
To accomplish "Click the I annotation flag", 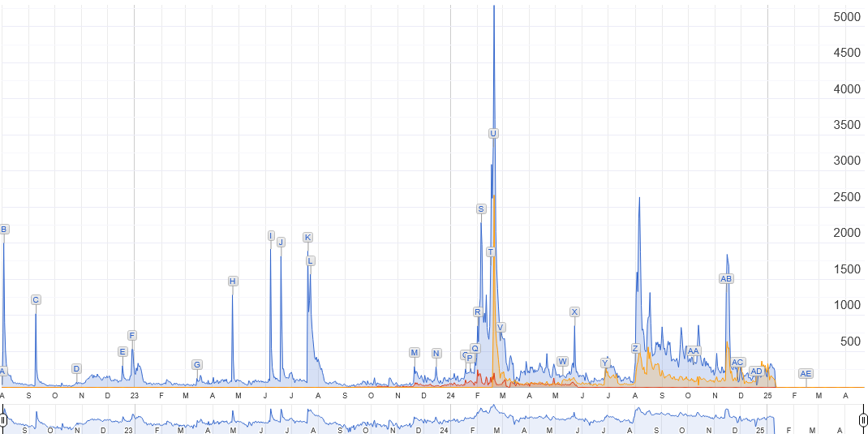I will [x=271, y=236].
